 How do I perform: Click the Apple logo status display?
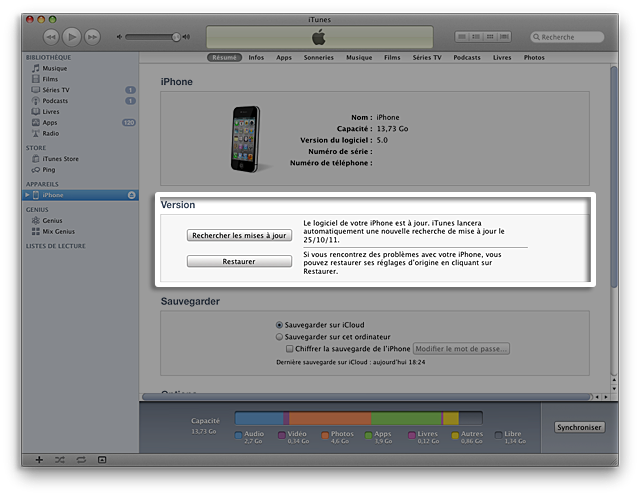coord(320,37)
